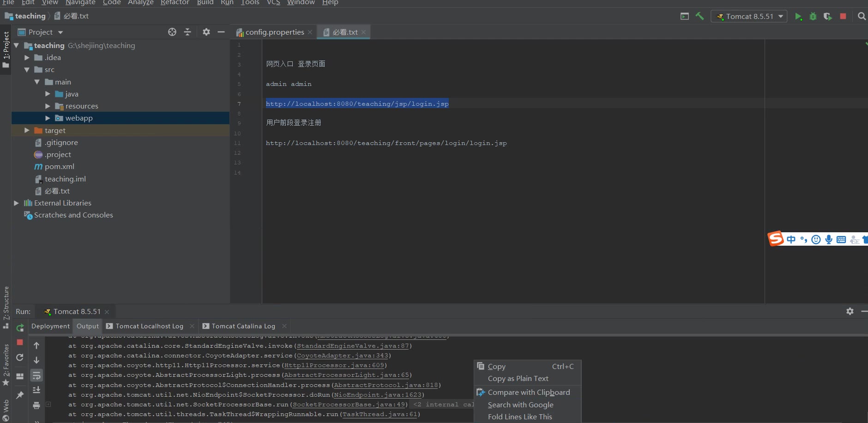The image size is (868, 423).
Task: Click the Sogou microphone voice input icon
Action: 829,239
